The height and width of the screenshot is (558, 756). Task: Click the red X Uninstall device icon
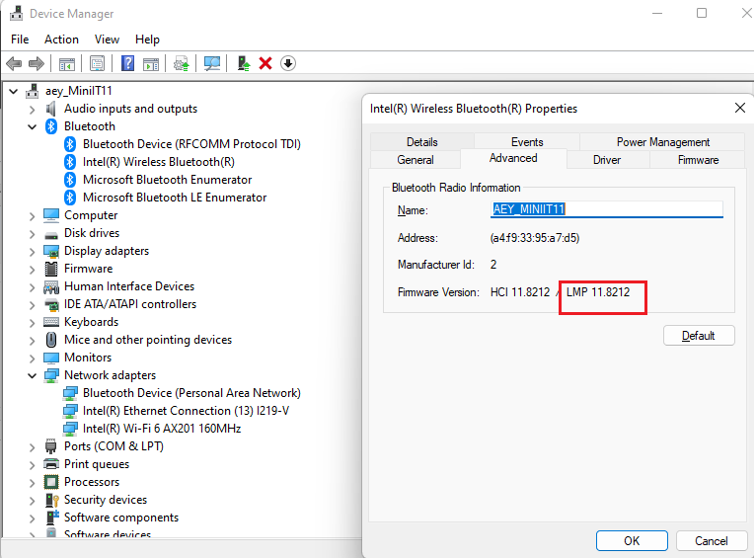pyautogui.click(x=265, y=63)
